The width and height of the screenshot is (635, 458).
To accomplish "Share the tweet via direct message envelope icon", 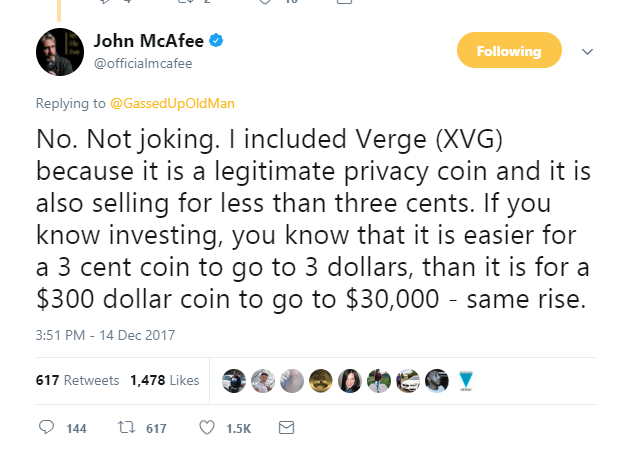I will click(x=285, y=428).
